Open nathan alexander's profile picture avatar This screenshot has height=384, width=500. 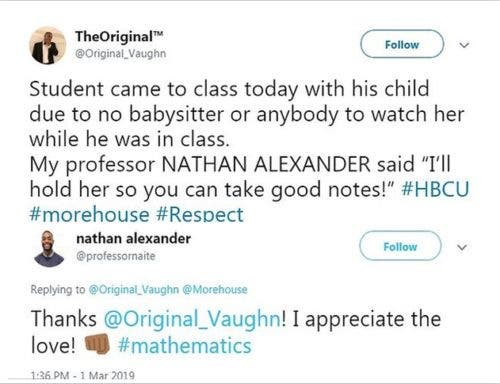[x=49, y=249]
